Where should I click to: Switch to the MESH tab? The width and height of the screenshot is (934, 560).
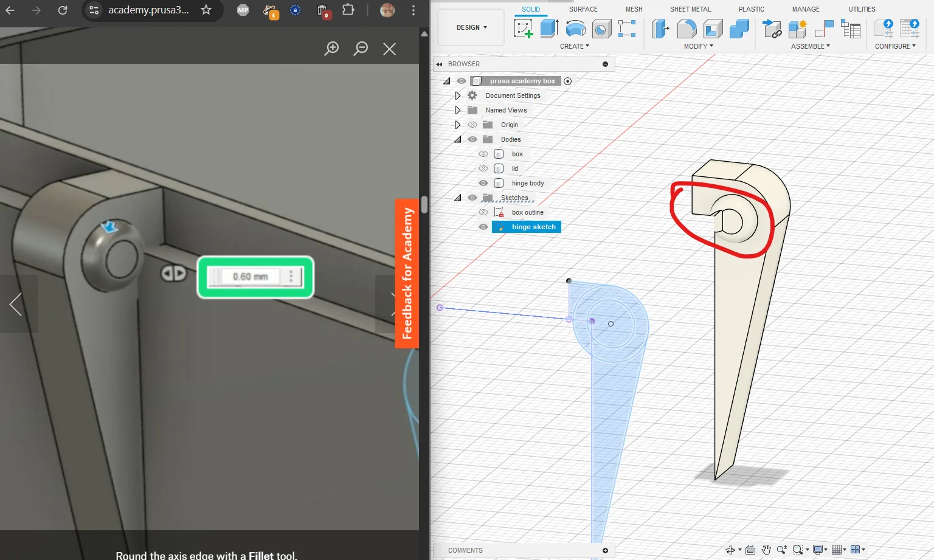pos(634,9)
